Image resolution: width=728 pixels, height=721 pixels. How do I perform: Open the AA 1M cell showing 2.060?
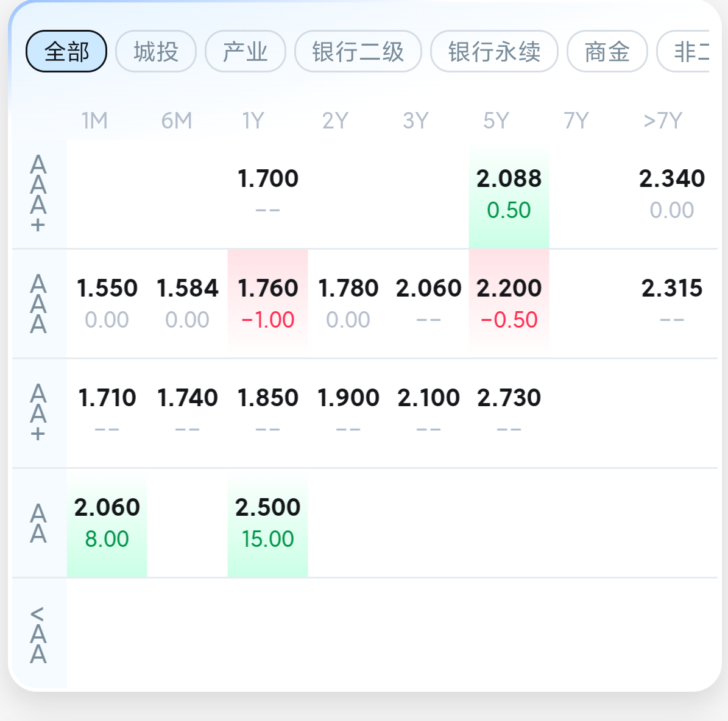[x=107, y=522]
